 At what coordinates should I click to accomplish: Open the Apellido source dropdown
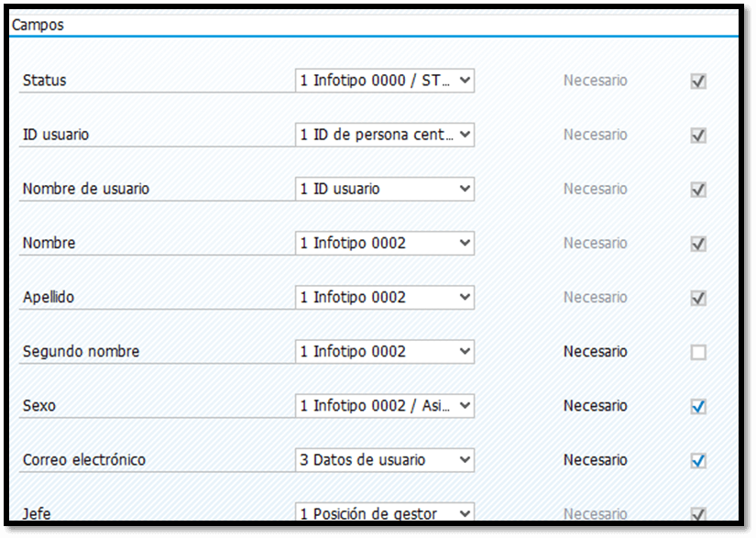384,298
